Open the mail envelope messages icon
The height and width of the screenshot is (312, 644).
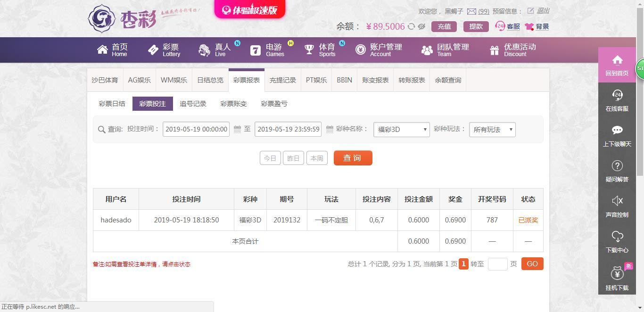pyautogui.click(x=471, y=11)
